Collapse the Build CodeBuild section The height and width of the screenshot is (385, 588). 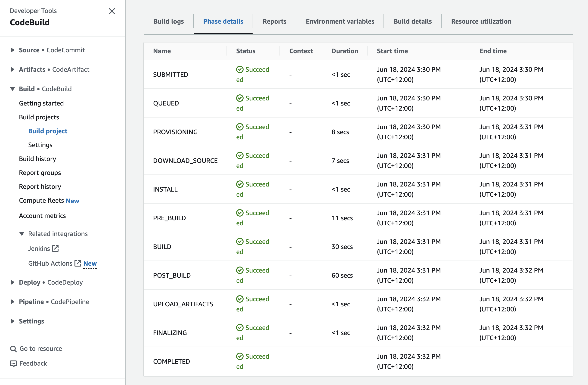(x=12, y=89)
